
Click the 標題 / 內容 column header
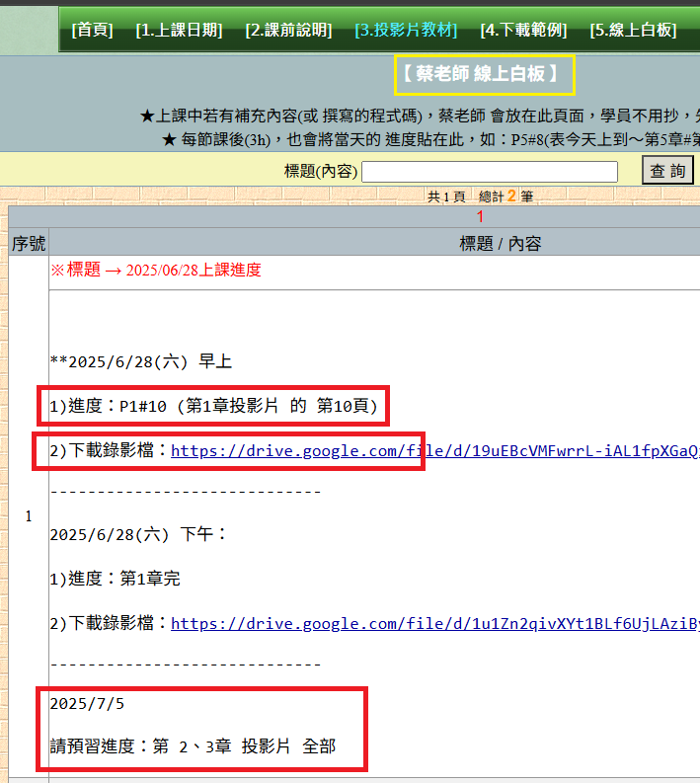501,243
